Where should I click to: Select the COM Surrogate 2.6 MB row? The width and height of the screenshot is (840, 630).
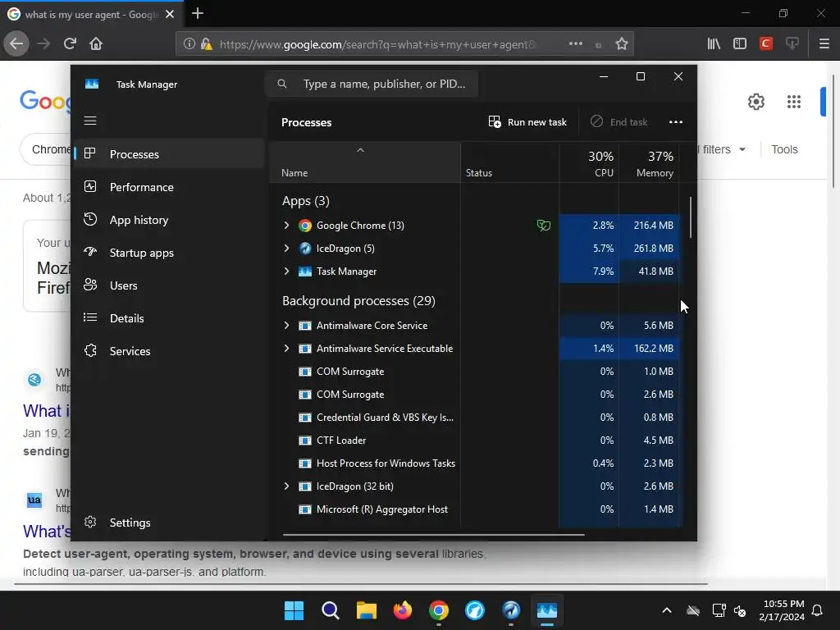(475, 395)
